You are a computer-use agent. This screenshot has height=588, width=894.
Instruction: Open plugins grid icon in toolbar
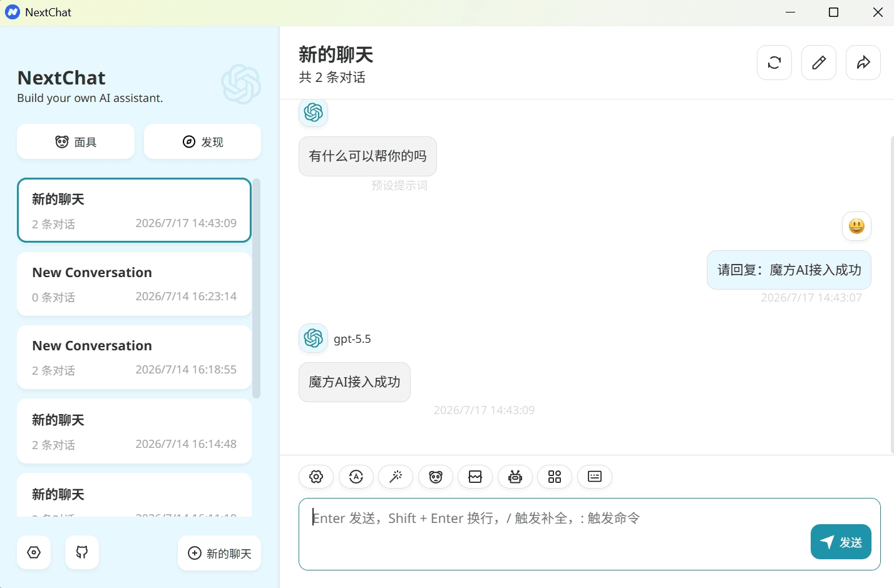click(555, 477)
